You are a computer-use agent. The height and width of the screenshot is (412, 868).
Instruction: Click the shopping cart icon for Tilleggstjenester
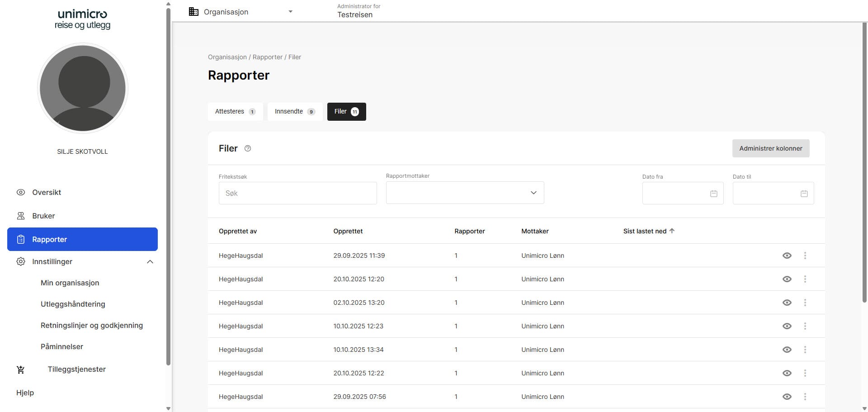coord(21,369)
